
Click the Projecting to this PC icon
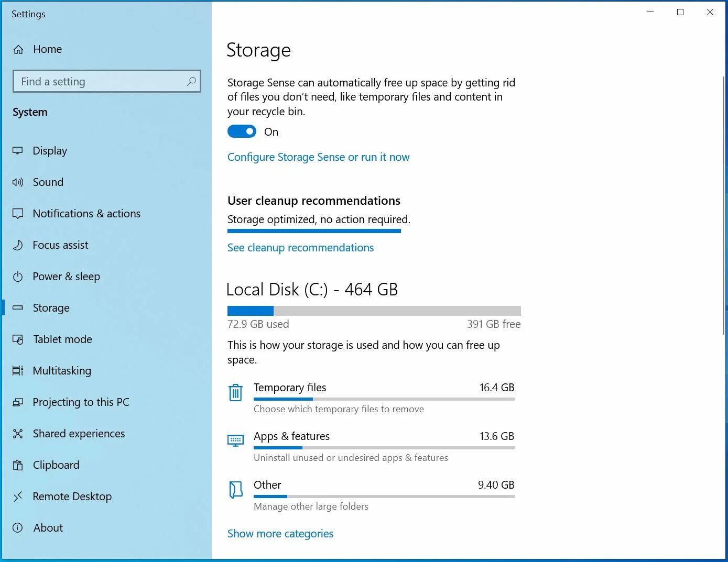18,402
